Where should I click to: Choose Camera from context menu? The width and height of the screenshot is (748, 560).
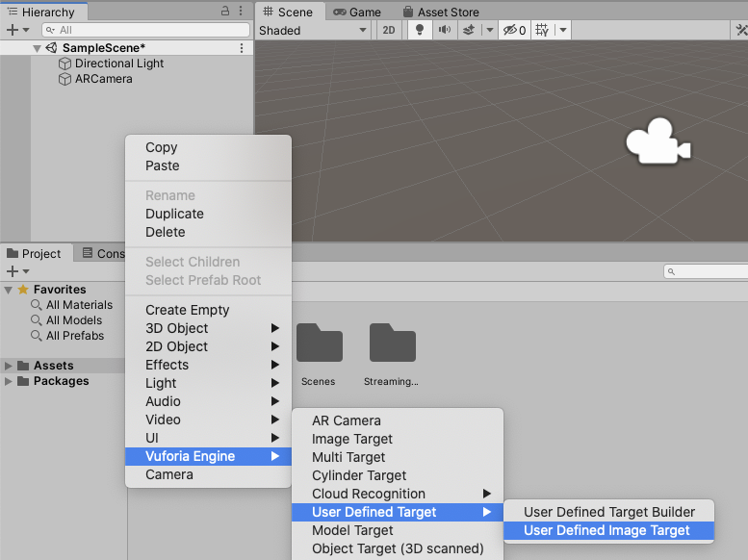coord(208,474)
